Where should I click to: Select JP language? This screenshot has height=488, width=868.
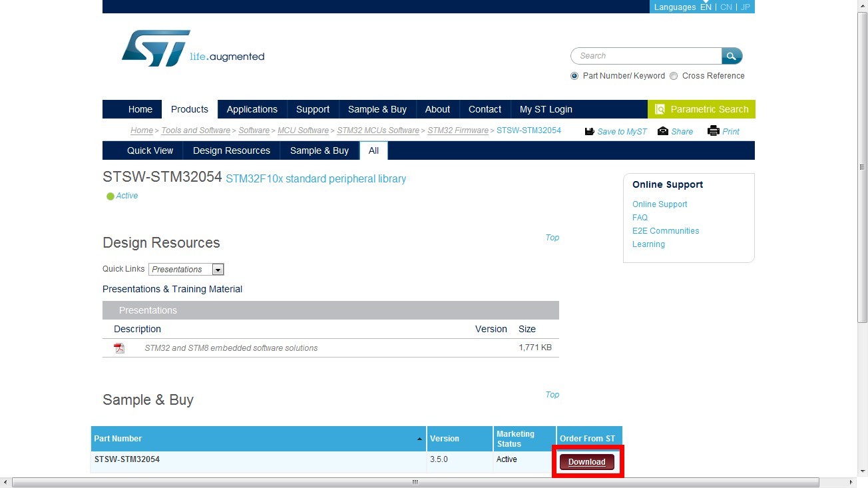[746, 7]
